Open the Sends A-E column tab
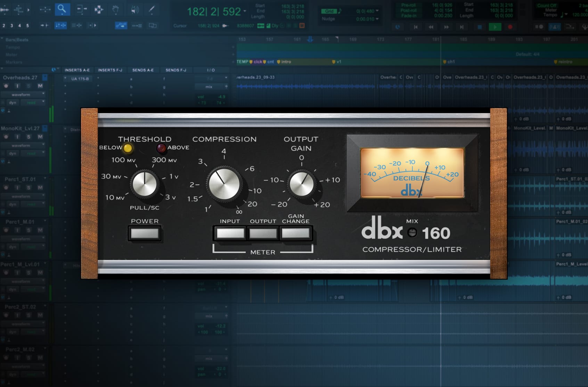 tap(143, 69)
